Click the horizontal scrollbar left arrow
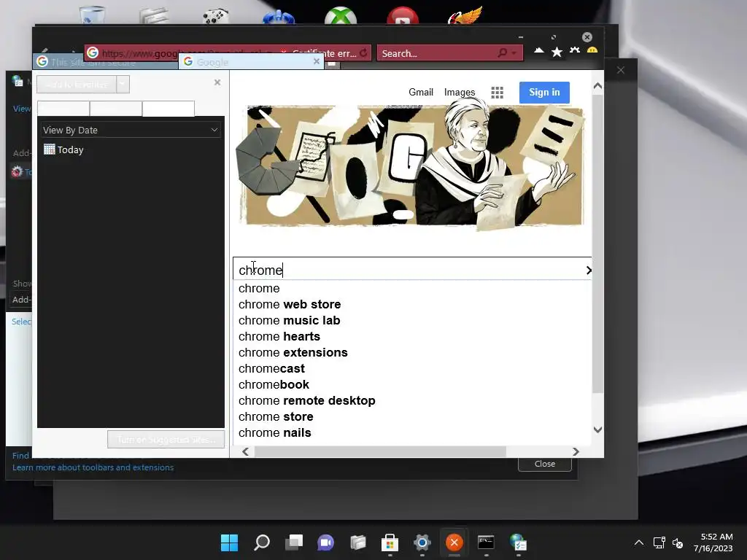 click(x=245, y=451)
